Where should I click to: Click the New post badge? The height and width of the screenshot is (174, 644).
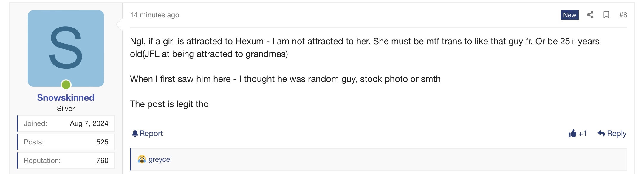[x=569, y=15]
